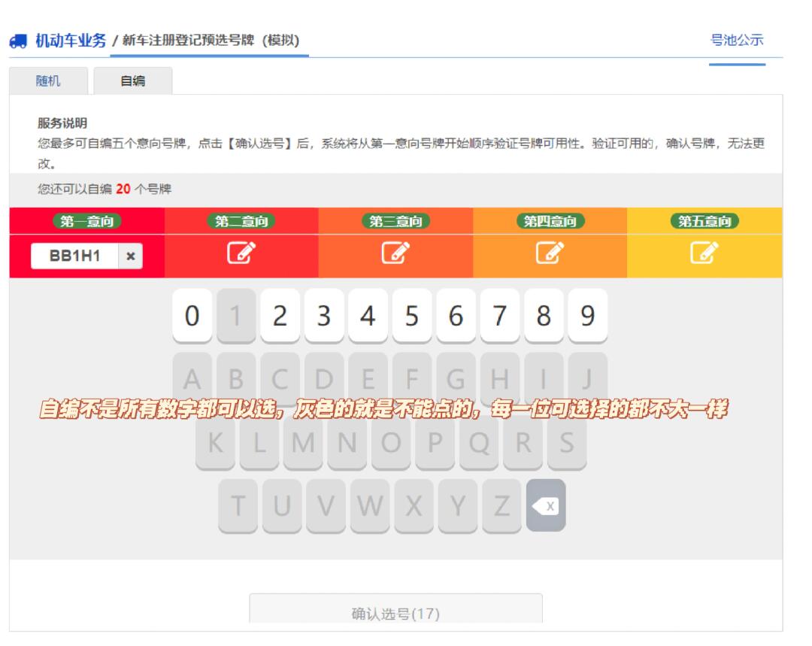Tap letter key K
The height and width of the screenshot is (646, 812).
[216, 442]
